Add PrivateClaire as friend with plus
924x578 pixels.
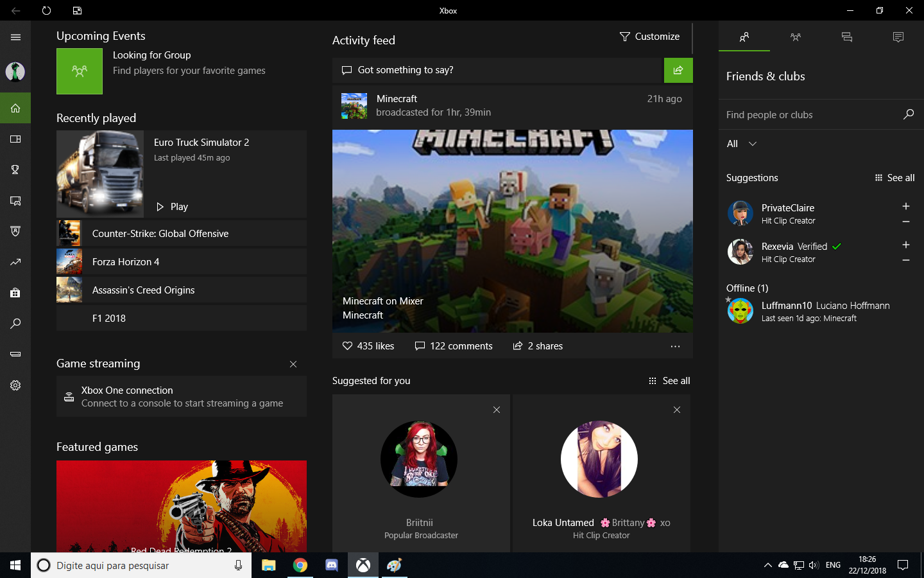click(906, 206)
